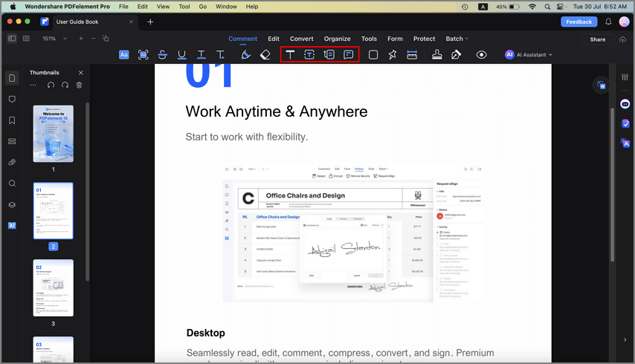Click the Feedback button
The image size is (635, 364).
578,22
